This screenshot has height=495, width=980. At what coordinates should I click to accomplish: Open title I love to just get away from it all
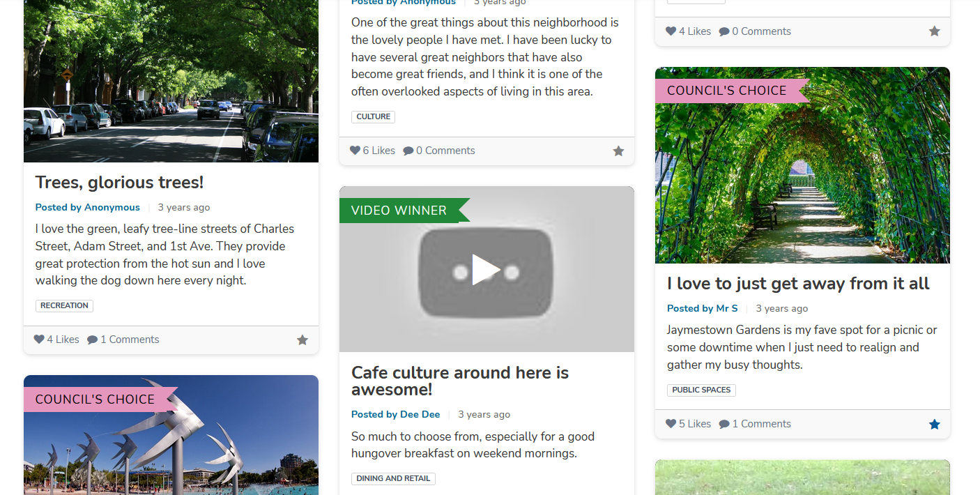pyautogui.click(x=798, y=284)
